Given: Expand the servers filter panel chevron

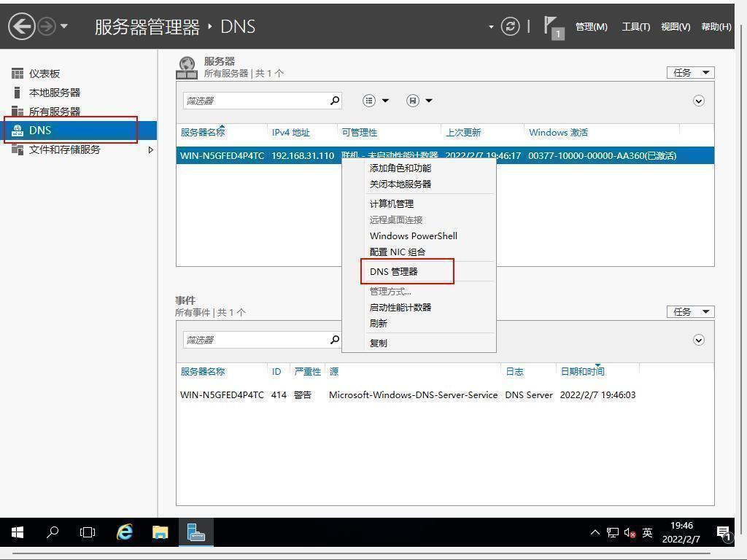Looking at the screenshot, I should 698,101.
